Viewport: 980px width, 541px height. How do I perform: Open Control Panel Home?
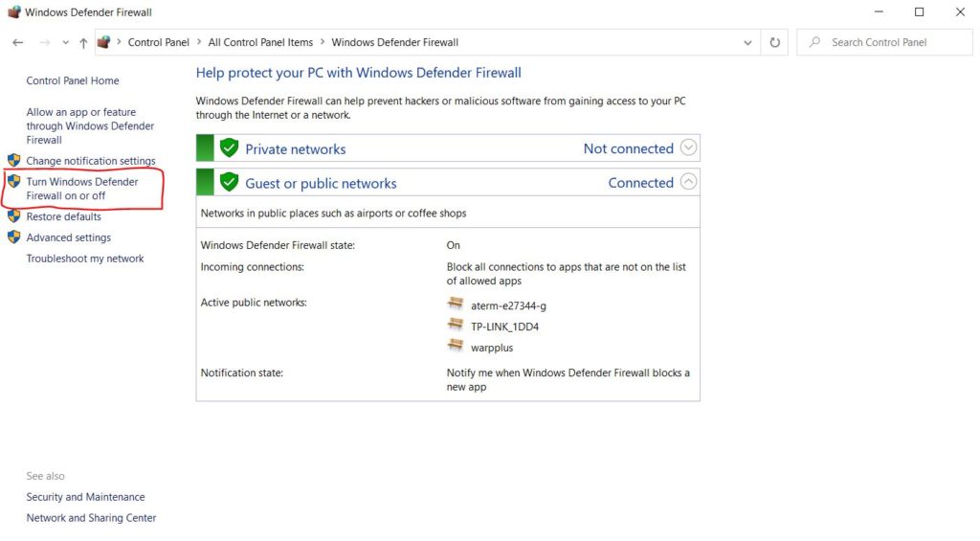click(x=73, y=80)
